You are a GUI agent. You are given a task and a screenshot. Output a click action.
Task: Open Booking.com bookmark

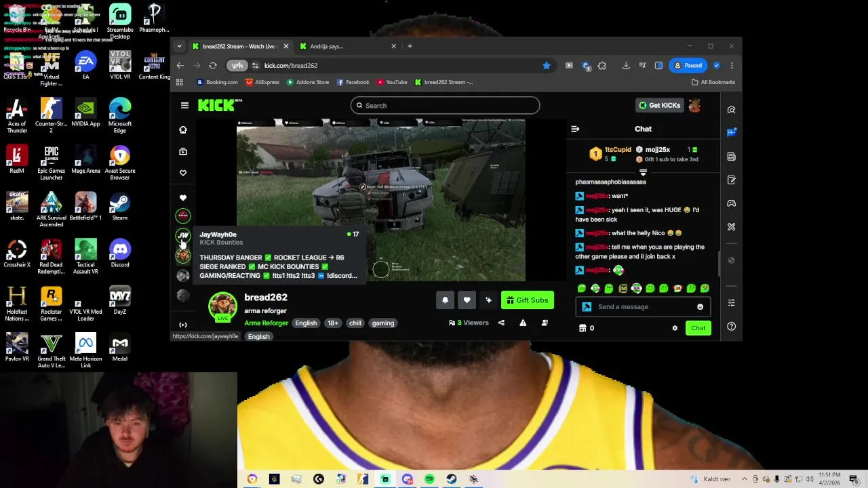tap(217, 82)
